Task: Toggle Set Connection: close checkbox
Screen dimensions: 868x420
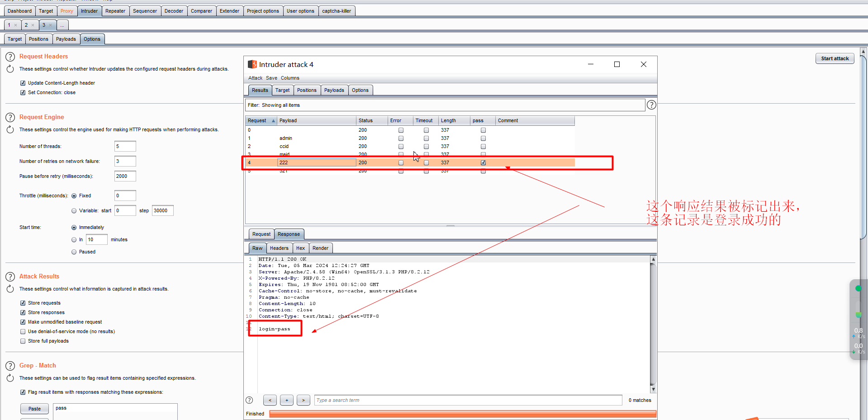Action: pyautogui.click(x=23, y=93)
